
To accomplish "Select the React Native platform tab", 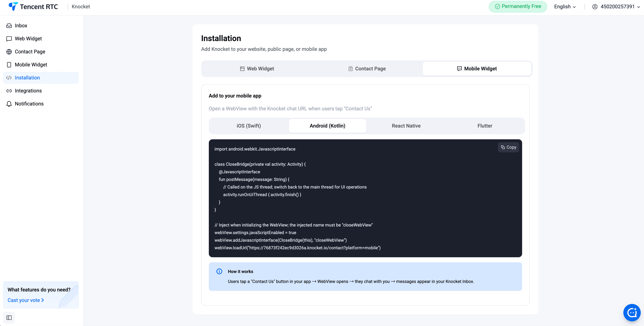I will [x=406, y=126].
